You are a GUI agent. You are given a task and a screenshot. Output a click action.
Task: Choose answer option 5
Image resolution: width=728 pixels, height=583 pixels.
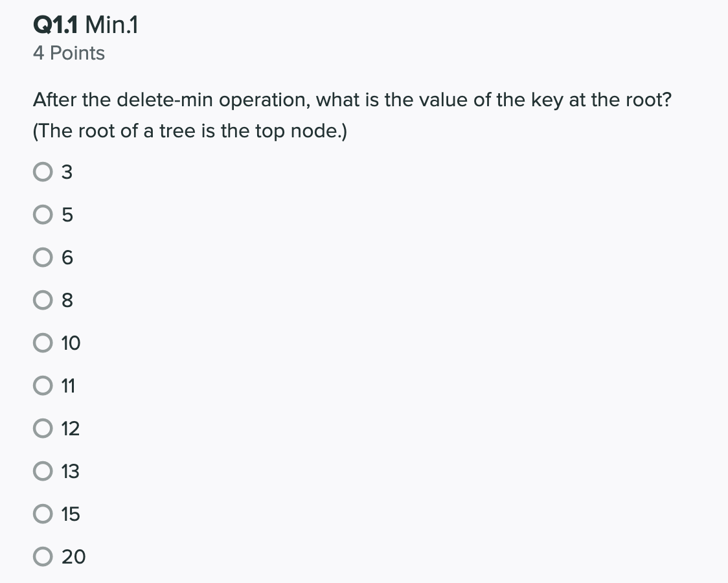pyautogui.click(x=43, y=214)
